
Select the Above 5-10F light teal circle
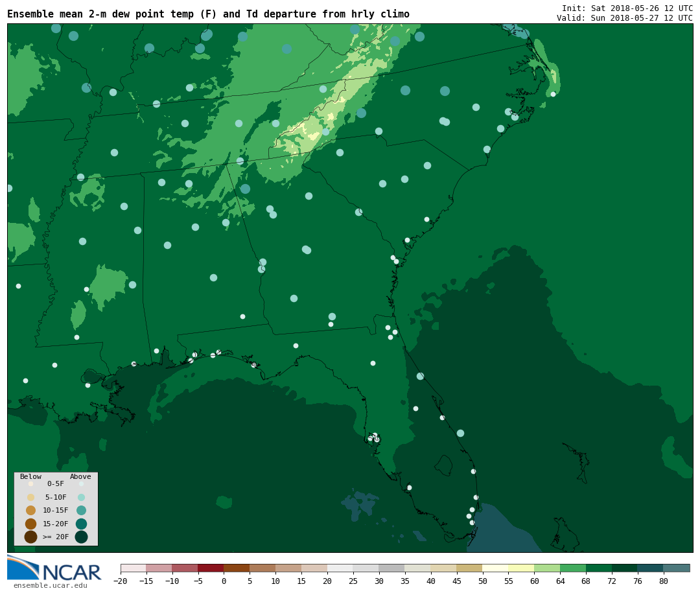[x=81, y=497]
